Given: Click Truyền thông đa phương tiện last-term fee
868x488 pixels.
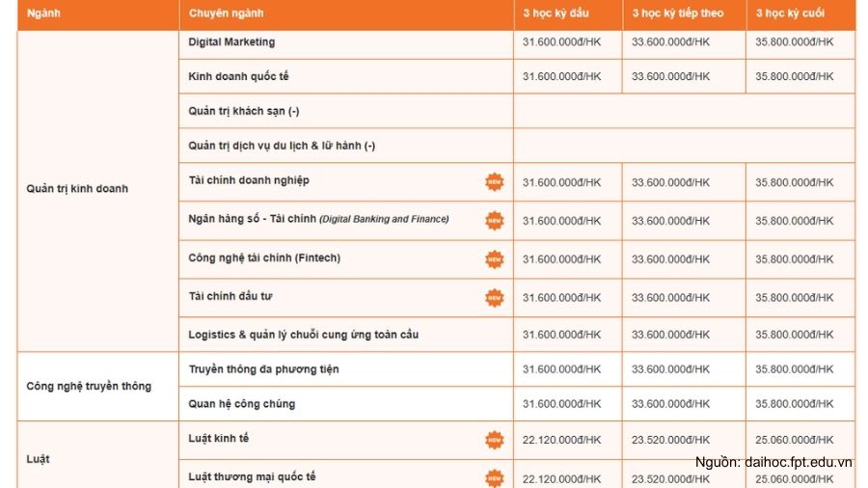Looking at the screenshot, I should tap(795, 369).
